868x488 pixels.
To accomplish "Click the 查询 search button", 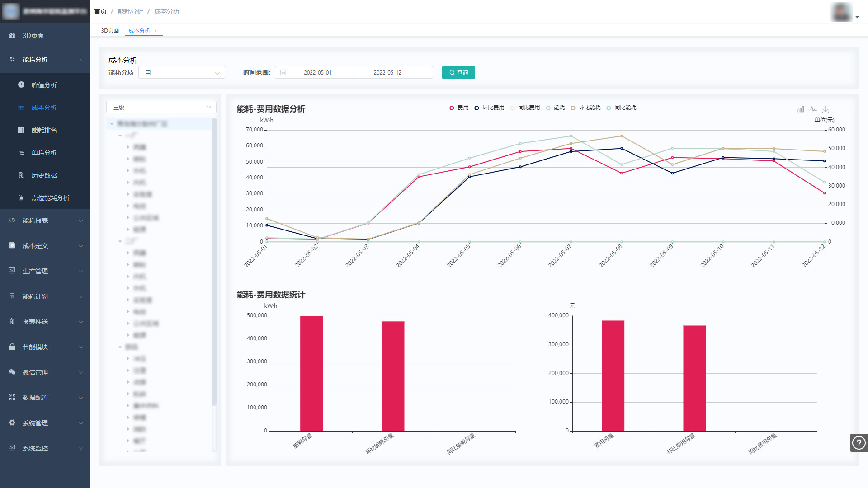I will 458,72.
